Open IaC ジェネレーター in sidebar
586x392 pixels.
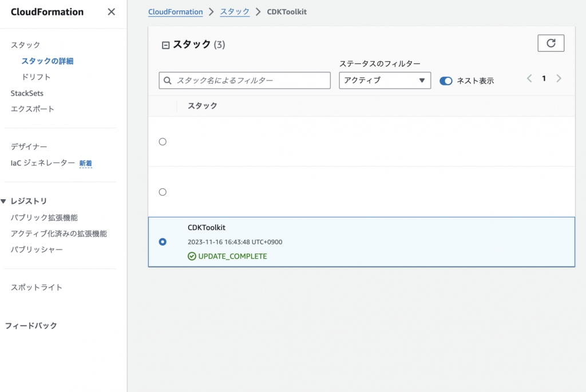[42, 163]
